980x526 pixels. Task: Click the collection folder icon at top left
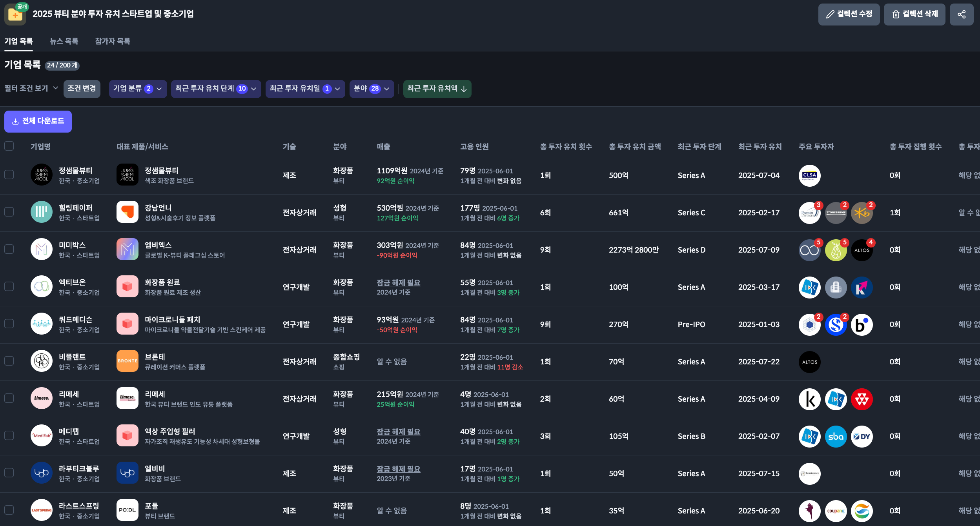click(x=15, y=15)
